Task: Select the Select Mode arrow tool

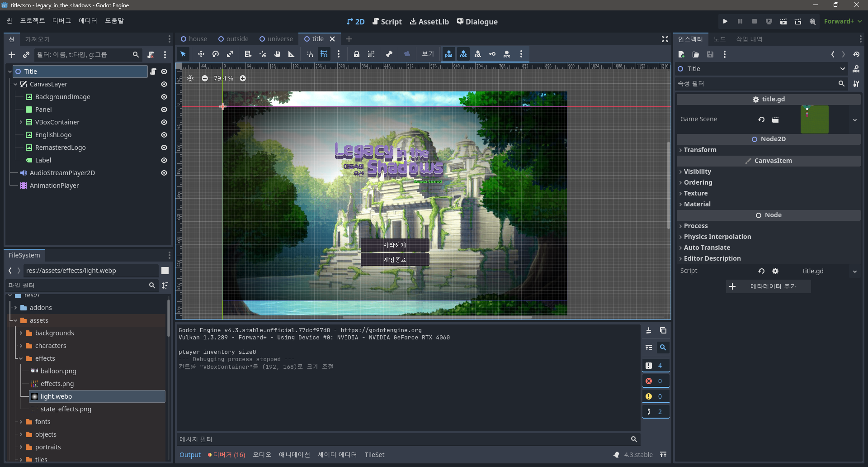Action: [183, 54]
